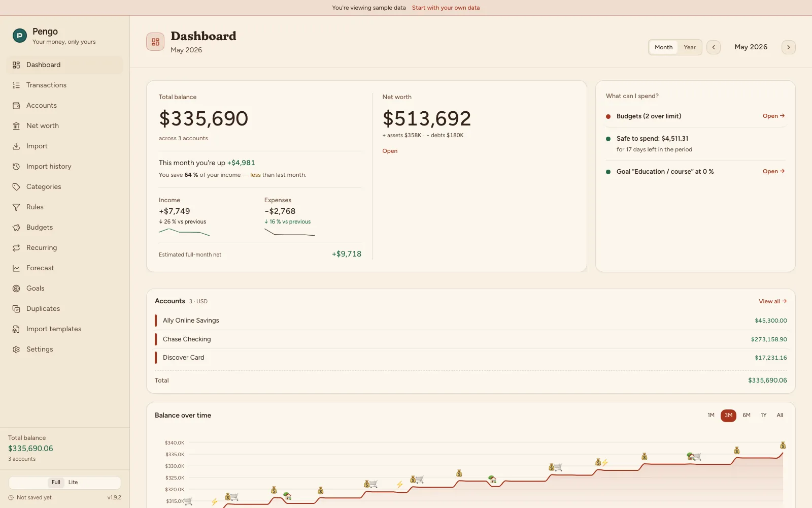812x508 pixels.
Task: Open Import templates from the sidebar
Action: [x=64, y=329]
